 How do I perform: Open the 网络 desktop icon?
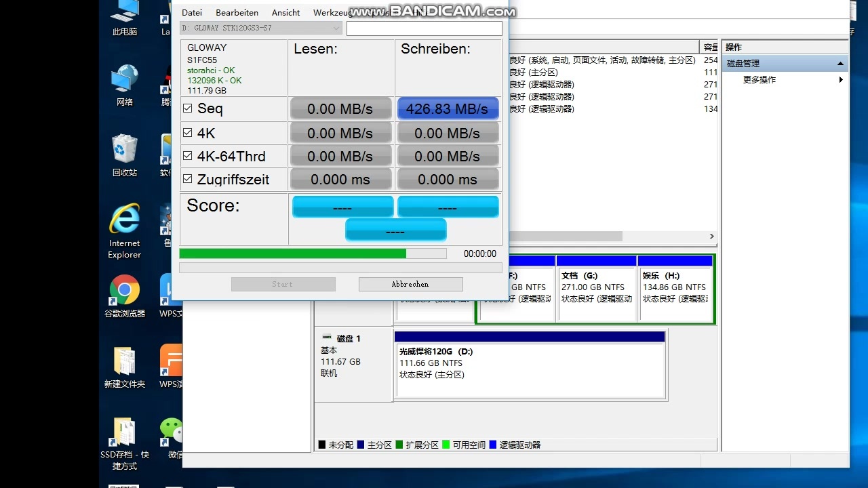(125, 85)
